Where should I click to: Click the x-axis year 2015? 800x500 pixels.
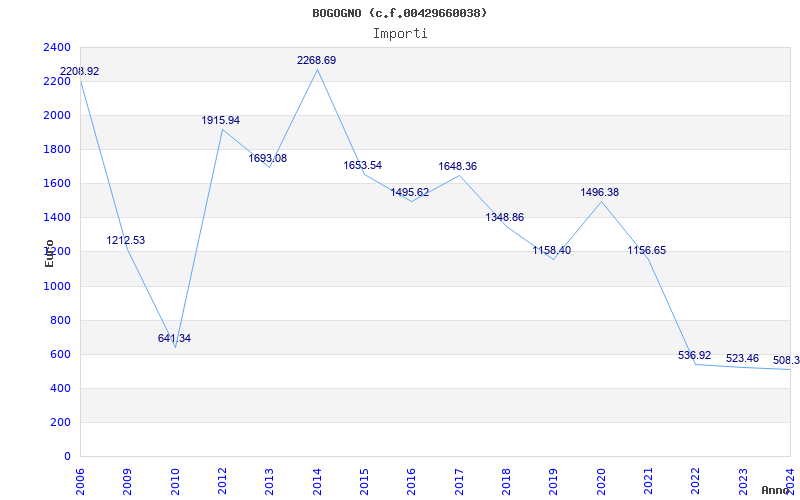click(x=364, y=481)
